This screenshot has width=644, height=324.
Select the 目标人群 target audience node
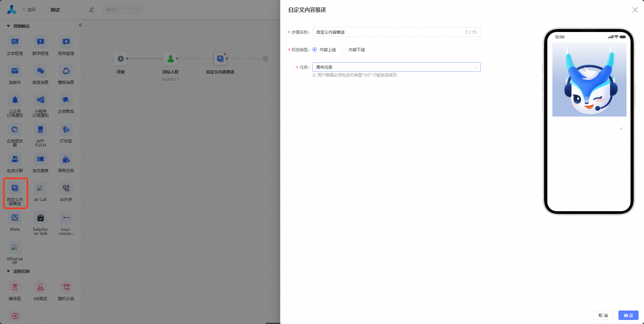[170, 59]
